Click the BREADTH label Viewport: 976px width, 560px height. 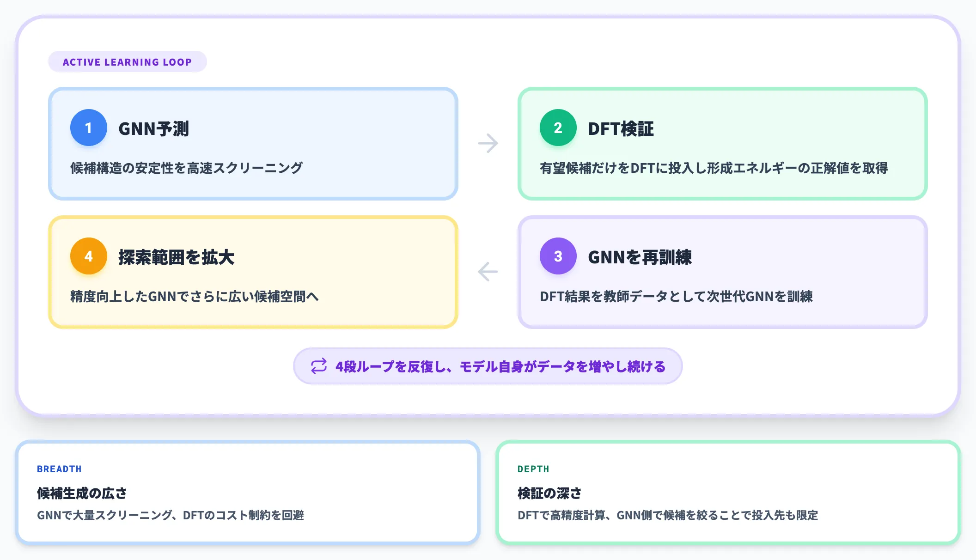point(59,469)
